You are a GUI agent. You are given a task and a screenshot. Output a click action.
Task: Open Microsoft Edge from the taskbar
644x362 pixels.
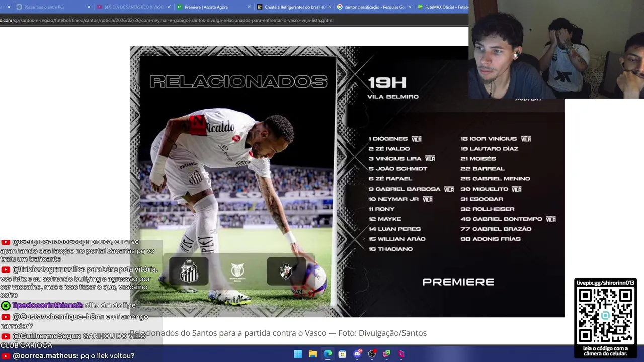coord(328,354)
